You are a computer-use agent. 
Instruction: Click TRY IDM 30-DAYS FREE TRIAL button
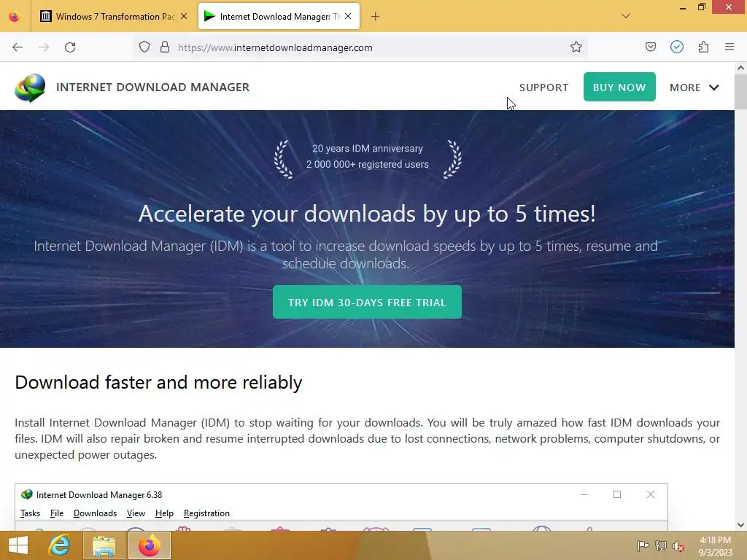(x=367, y=303)
